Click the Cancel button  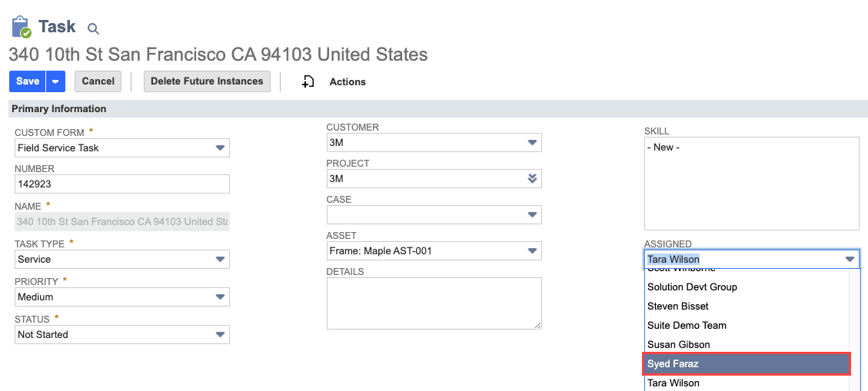tap(98, 81)
